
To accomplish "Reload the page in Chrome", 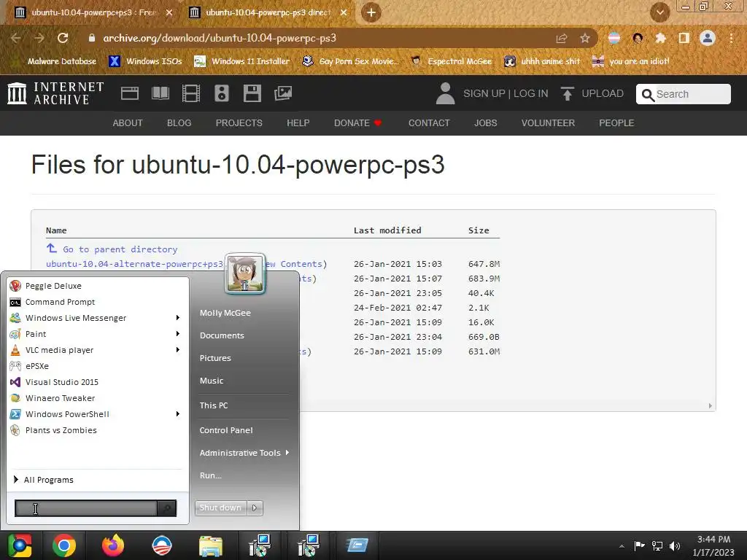I will click(63, 38).
